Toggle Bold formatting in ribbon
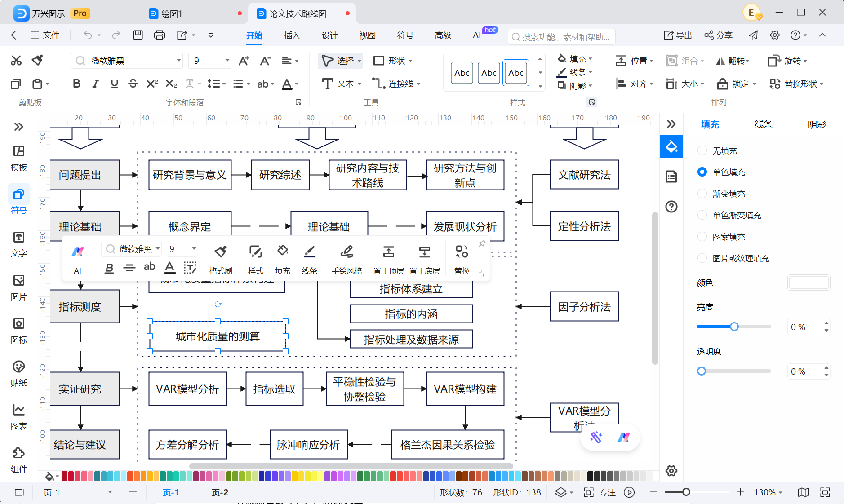This screenshot has height=504, width=844. 76,84
